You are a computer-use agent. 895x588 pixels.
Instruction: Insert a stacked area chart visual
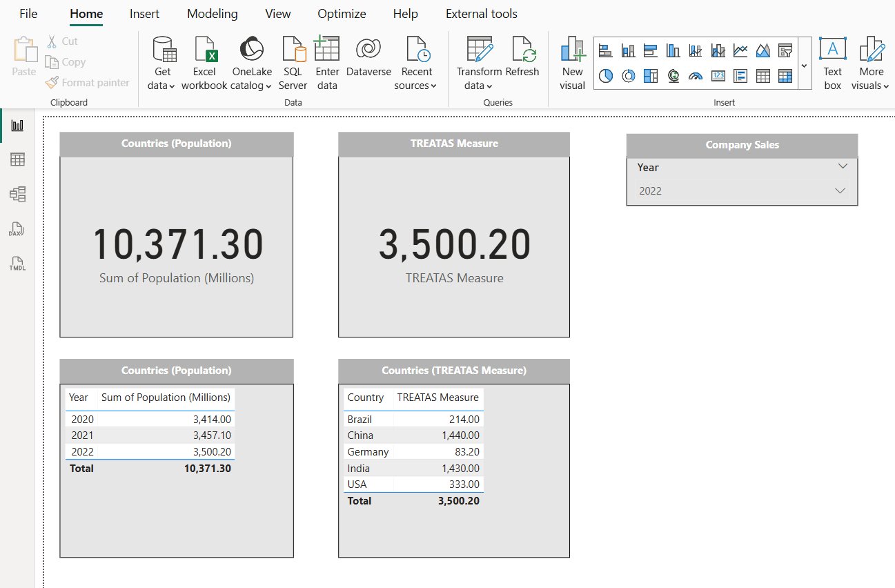[x=763, y=50]
